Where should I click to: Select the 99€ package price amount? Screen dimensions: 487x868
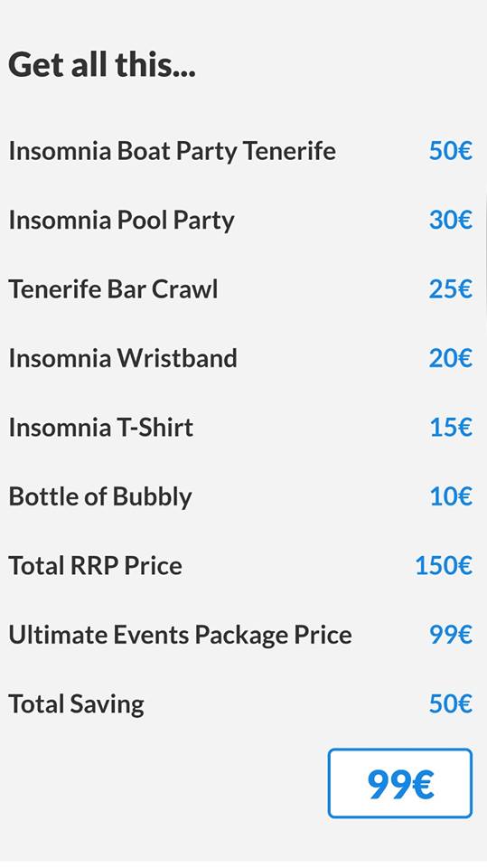pyautogui.click(x=451, y=635)
